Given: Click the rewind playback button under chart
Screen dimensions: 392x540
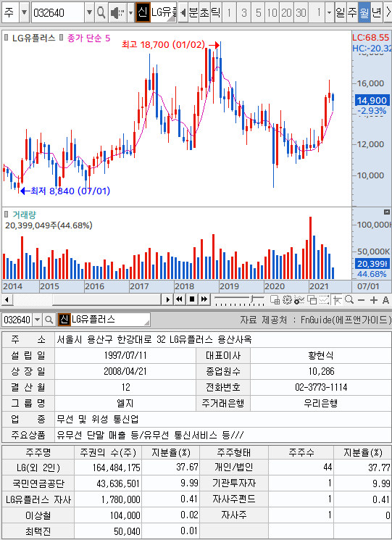Looking at the screenshot, I should 179,299.
